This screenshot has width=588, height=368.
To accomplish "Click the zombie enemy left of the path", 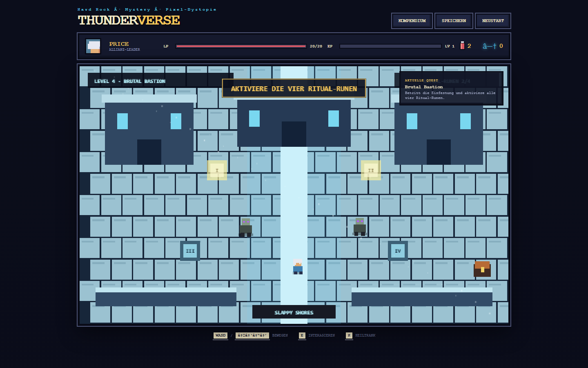I will [x=246, y=227].
